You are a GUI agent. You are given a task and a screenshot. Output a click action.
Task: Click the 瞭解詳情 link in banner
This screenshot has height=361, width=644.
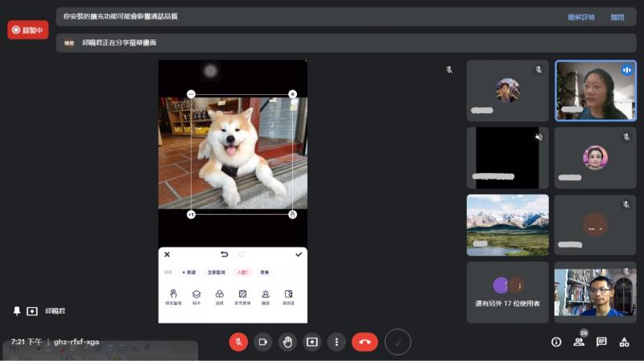point(580,17)
